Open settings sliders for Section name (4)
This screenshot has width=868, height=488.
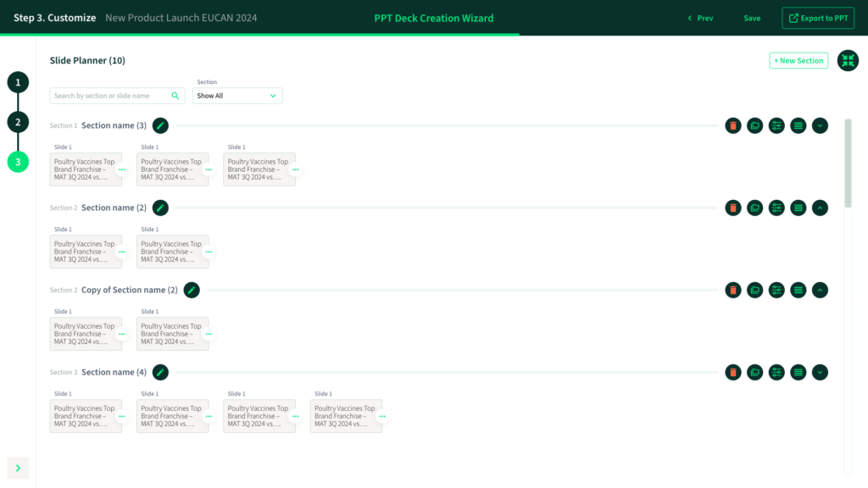[x=776, y=372]
